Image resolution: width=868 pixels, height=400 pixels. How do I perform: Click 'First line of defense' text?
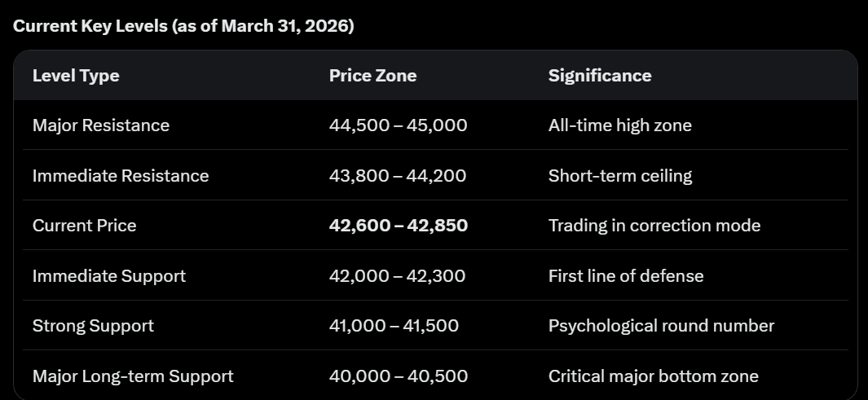tap(626, 276)
